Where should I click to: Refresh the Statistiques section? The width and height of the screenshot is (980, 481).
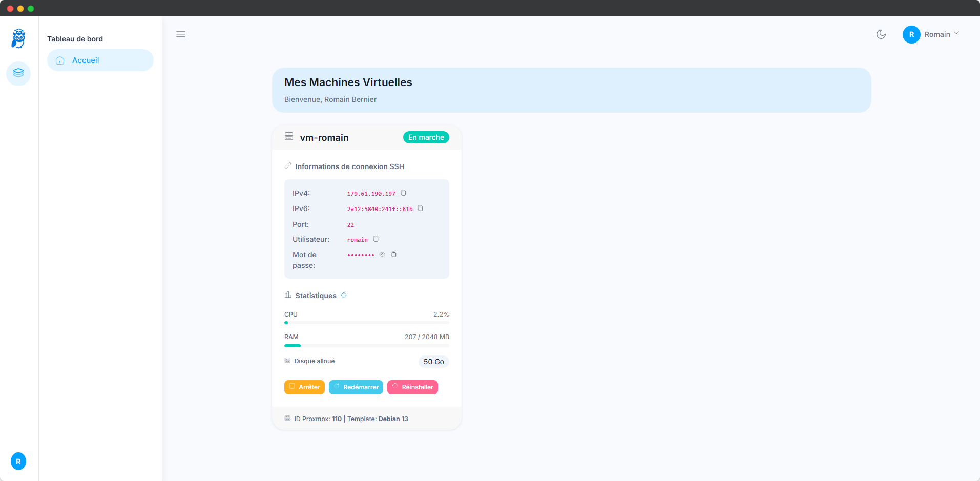tap(344, 295)
